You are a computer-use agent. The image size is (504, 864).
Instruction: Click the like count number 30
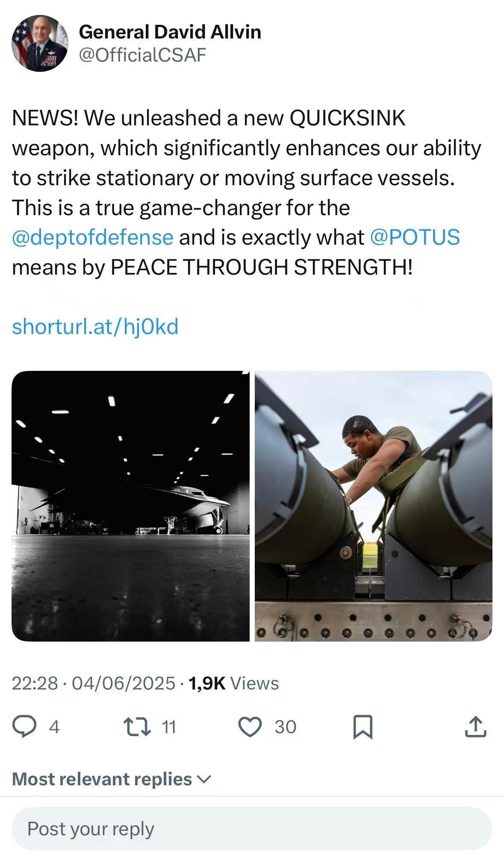point(285,727)
